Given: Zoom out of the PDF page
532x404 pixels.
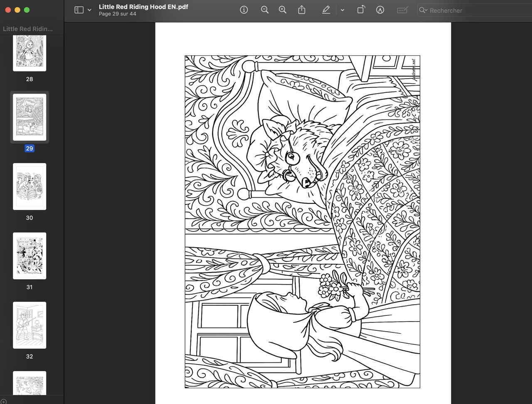Looking at the screenshot, I should tap(265, 10).
